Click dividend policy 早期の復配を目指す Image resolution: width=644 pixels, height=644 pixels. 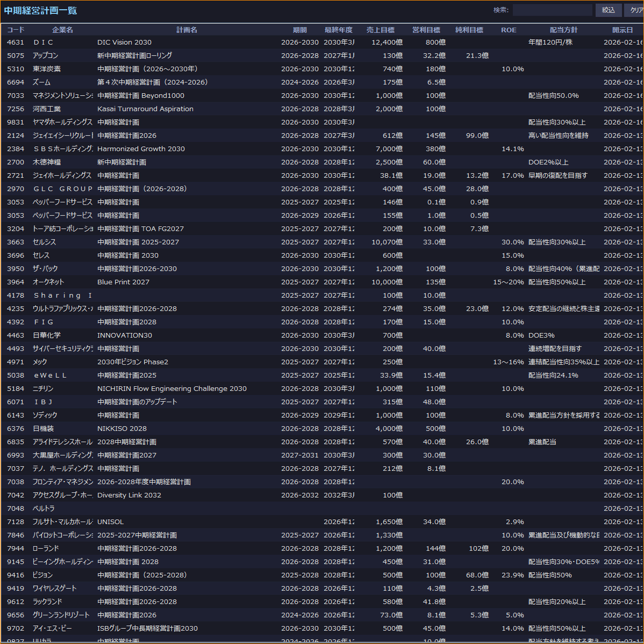pos(558,175)
